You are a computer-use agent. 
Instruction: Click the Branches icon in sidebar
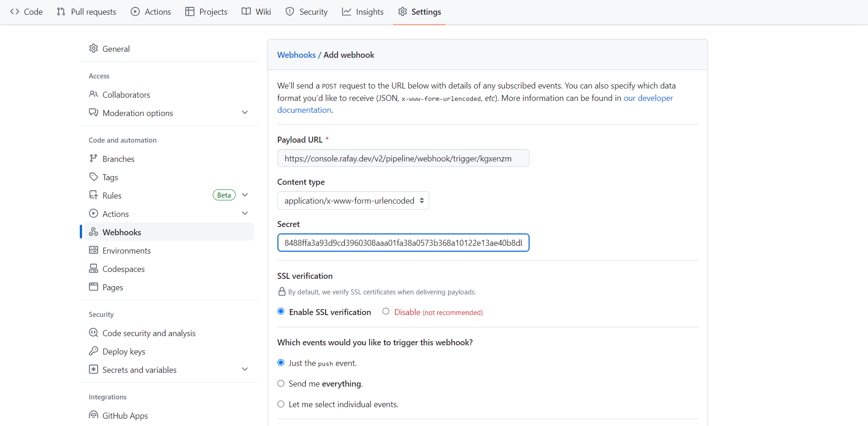click(x=94, y=159)
